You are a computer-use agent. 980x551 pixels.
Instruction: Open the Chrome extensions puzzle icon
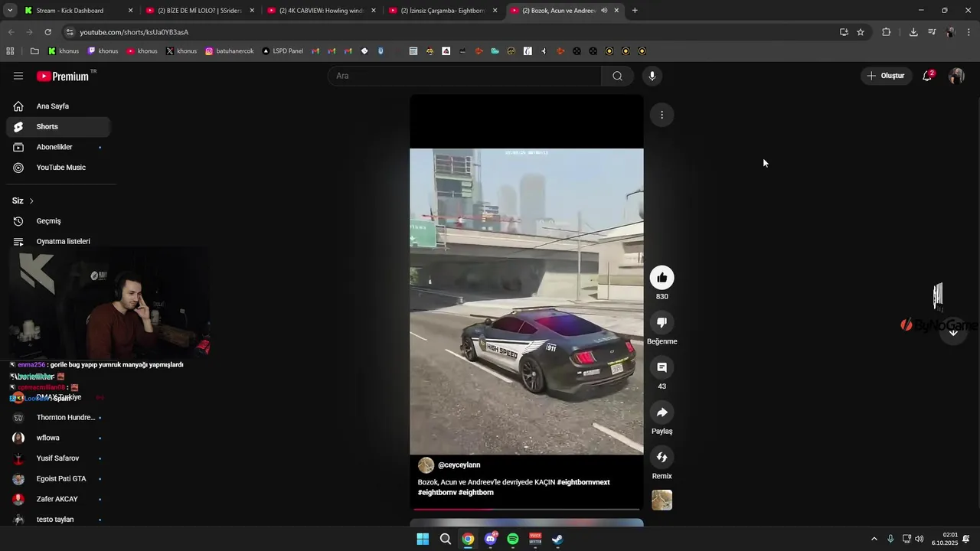(887, 32)
